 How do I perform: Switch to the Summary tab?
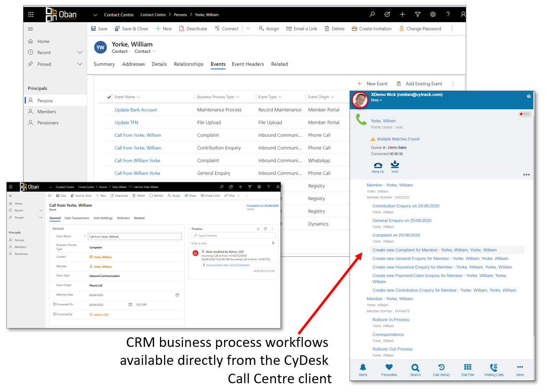tap(104, 64)
